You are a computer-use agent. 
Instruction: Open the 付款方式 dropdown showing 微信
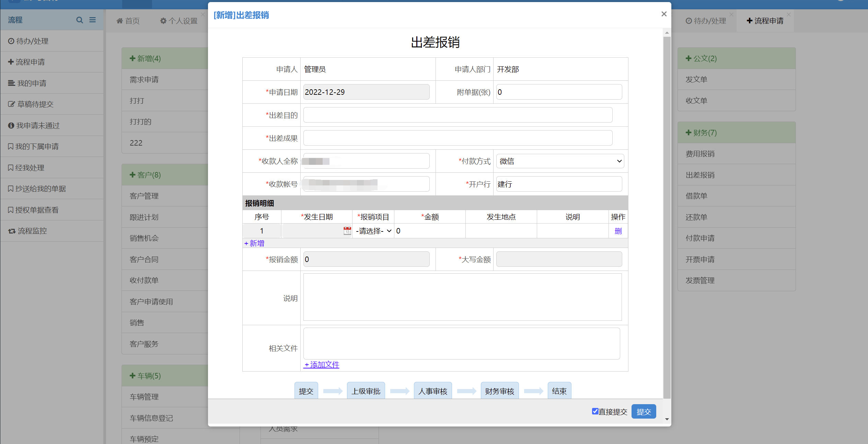[560, 161]
